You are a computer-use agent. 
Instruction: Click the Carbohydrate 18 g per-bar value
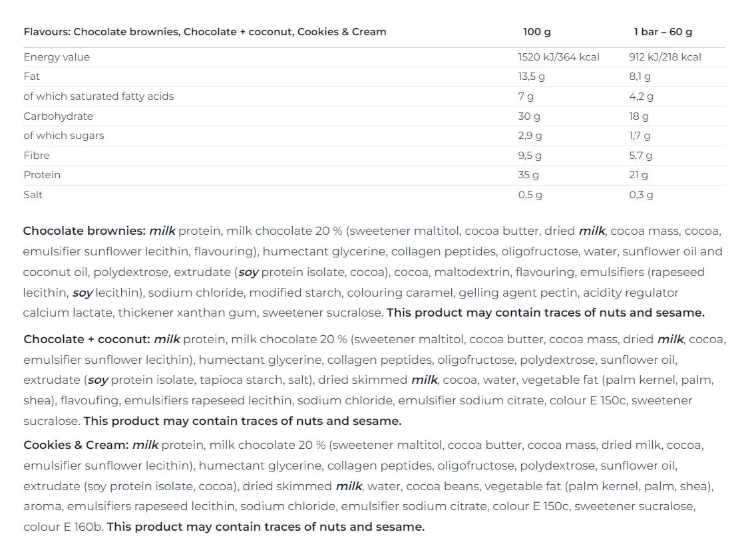point(639,116)
